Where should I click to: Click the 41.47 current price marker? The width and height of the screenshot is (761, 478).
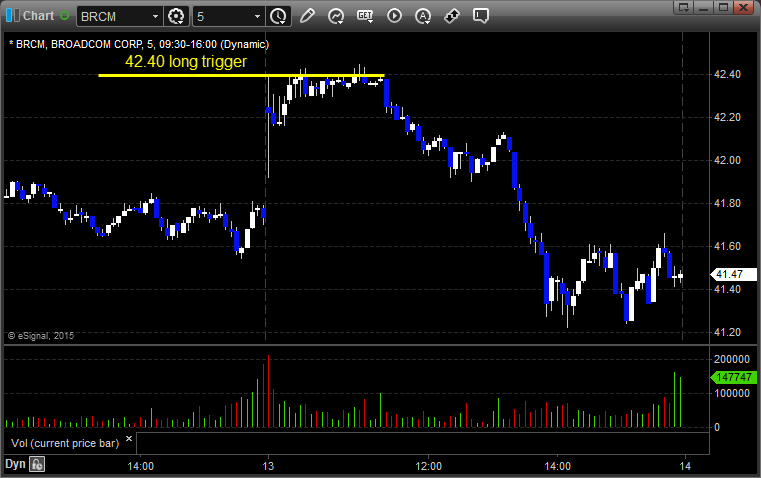click(733, 274)
